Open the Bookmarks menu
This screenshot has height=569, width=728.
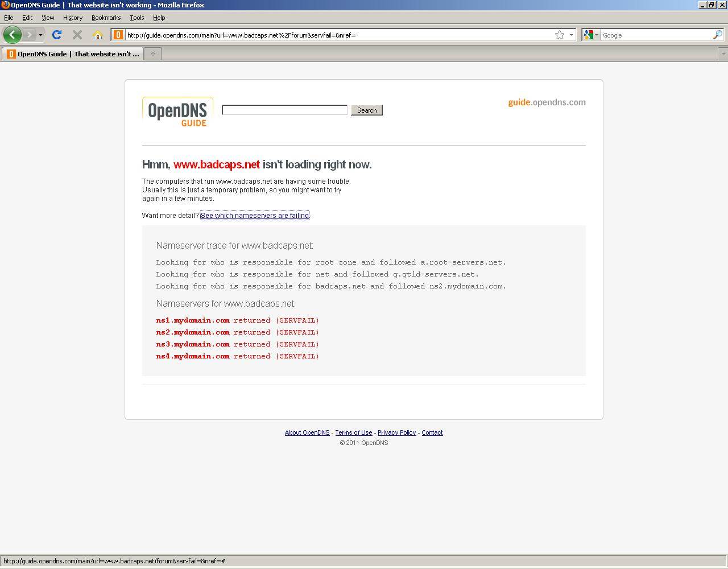pyautogui.click(x=106, y=18)
